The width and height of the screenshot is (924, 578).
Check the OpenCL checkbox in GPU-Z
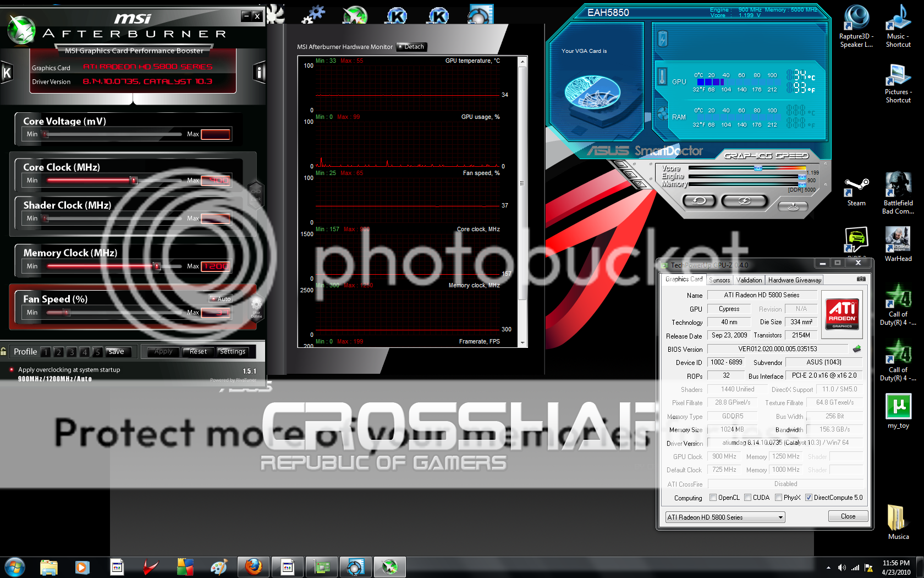point(713,498)
